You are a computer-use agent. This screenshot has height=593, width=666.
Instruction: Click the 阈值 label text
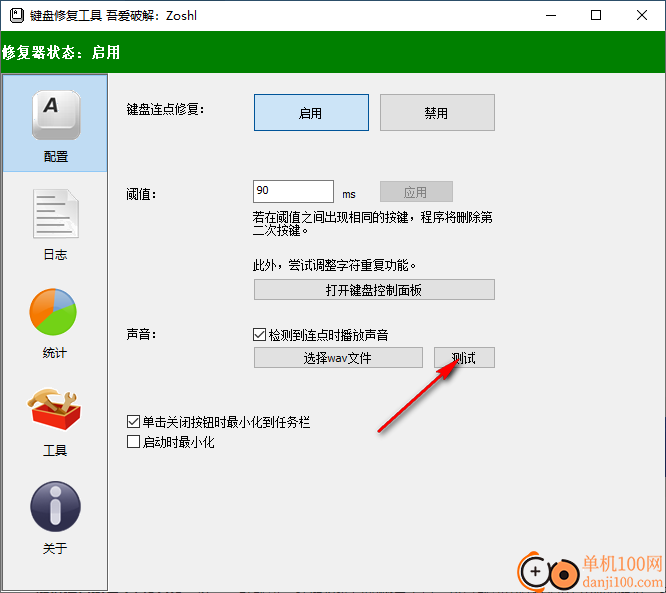click(x=141, y=195)
